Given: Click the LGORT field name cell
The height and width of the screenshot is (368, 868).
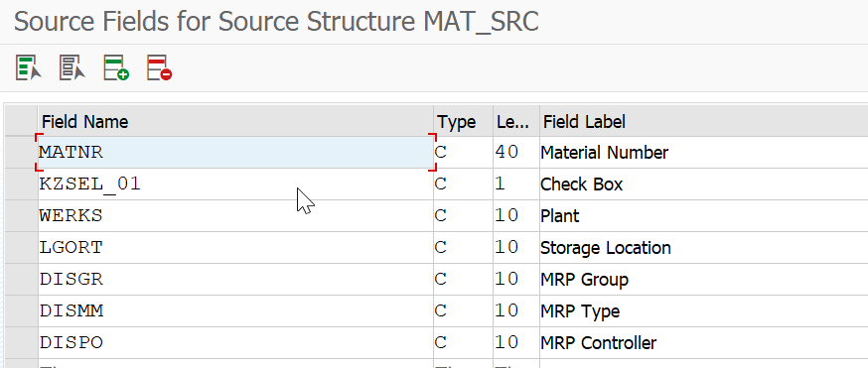Looking at the screenshot, I should [x=235, y=248].
